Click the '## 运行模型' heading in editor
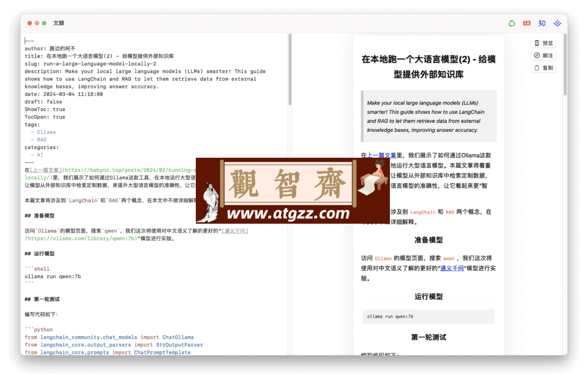588x382 pixels. pos(40,254)
